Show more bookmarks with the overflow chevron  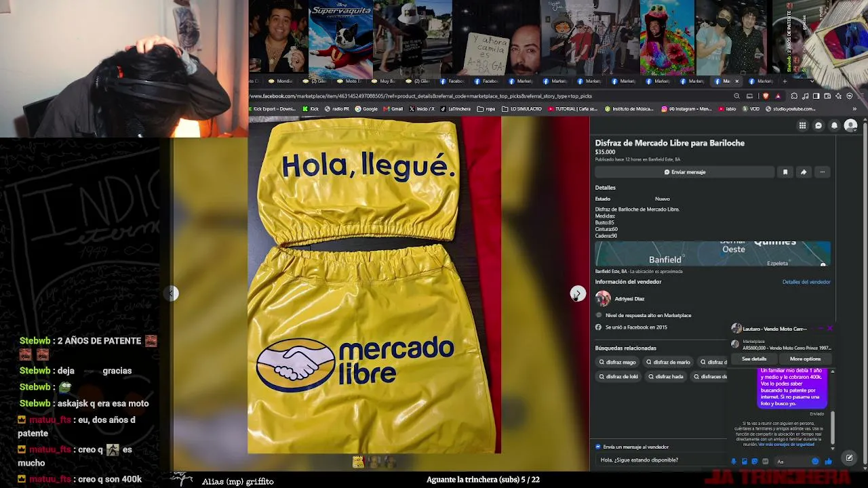854,108
